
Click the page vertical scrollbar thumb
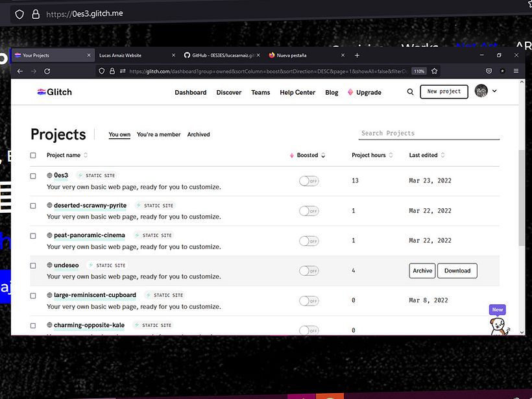click(522, 198)
